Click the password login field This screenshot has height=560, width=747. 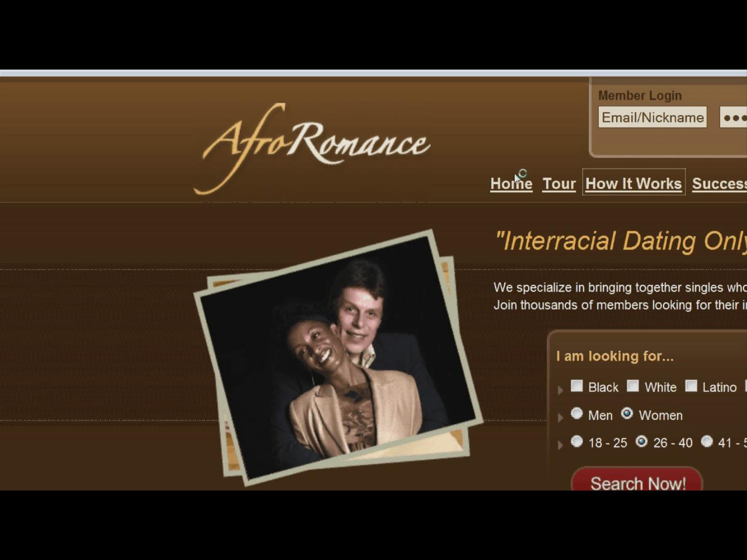734,117
